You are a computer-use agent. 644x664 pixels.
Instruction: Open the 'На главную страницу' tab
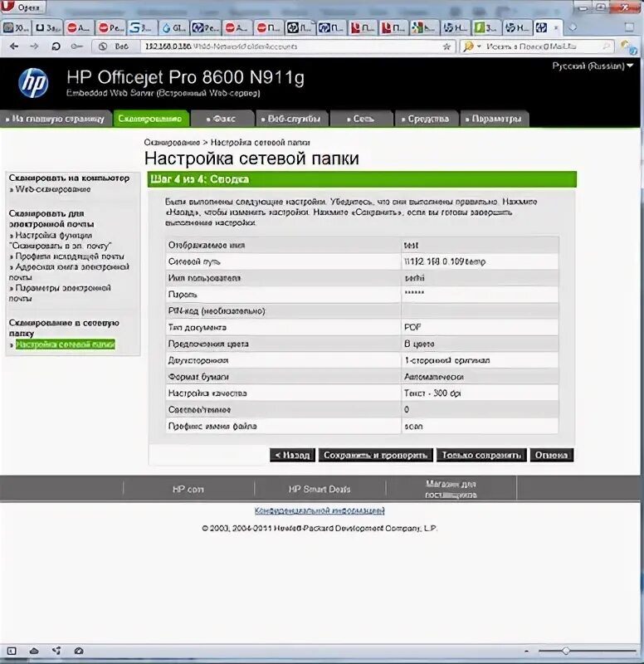tap(56, 119)
